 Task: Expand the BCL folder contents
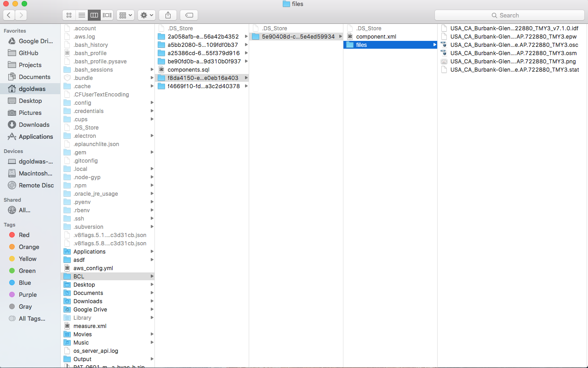click(152, 276)
